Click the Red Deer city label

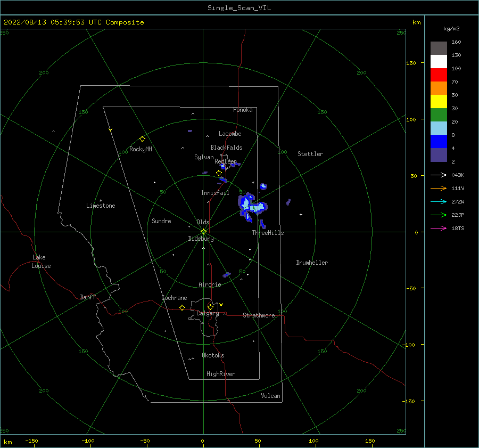pos(226,161)
